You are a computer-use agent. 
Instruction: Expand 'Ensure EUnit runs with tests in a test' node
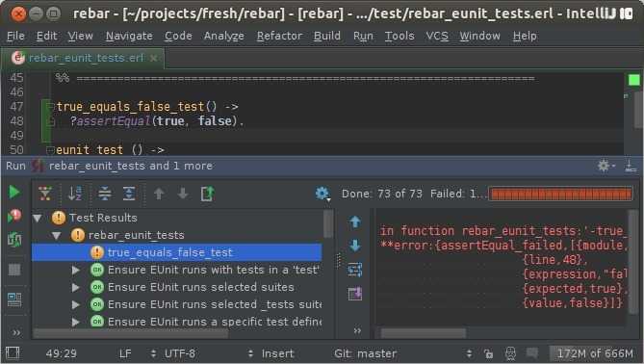(76, 270)
